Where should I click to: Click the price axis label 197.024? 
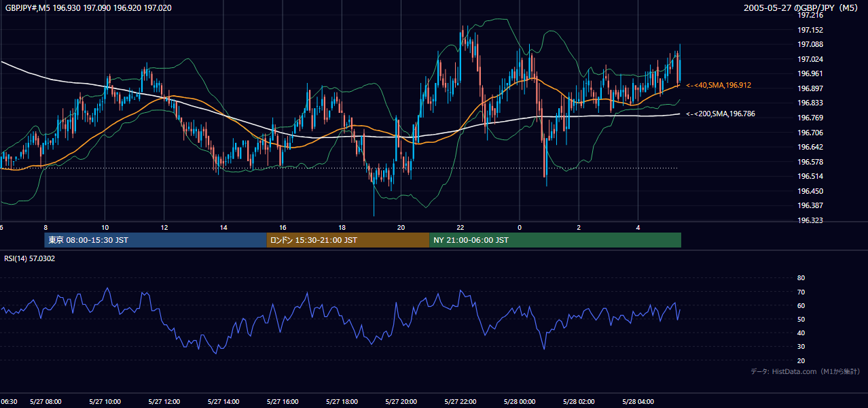(810, 59)
